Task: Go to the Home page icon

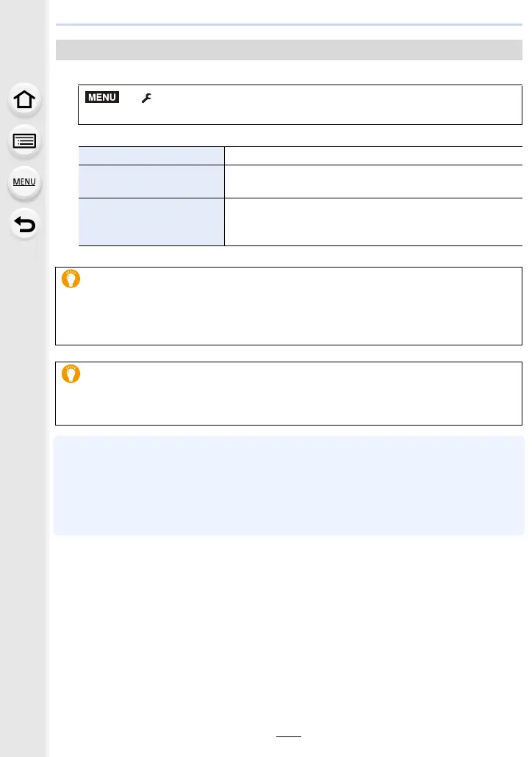Action: [25, 101]
